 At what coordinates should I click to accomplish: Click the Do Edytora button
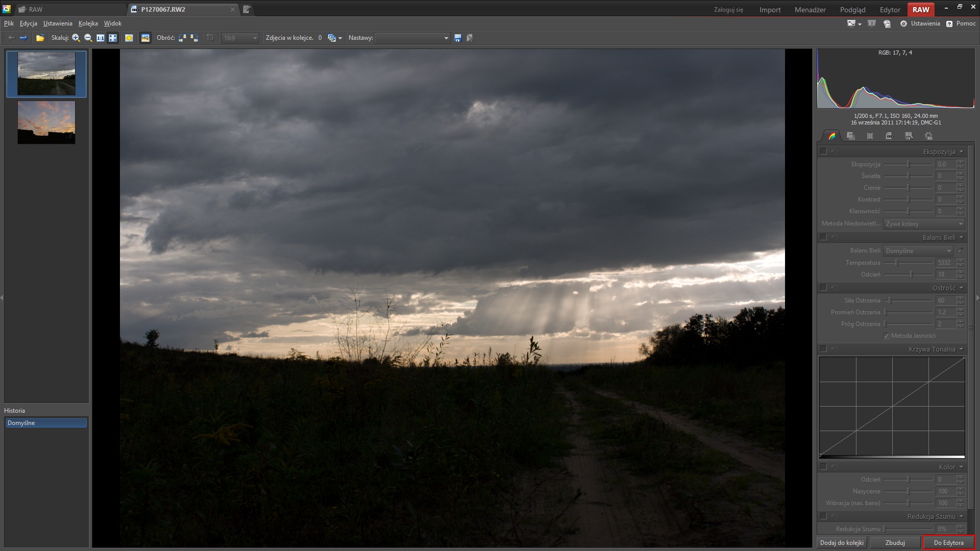click(x=948, y=542)
